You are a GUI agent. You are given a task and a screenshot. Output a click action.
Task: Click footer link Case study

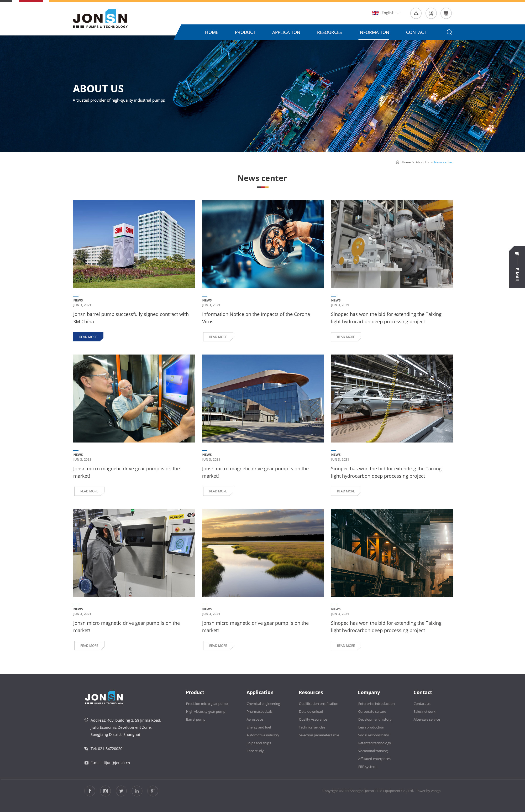[x=255, y=751]
